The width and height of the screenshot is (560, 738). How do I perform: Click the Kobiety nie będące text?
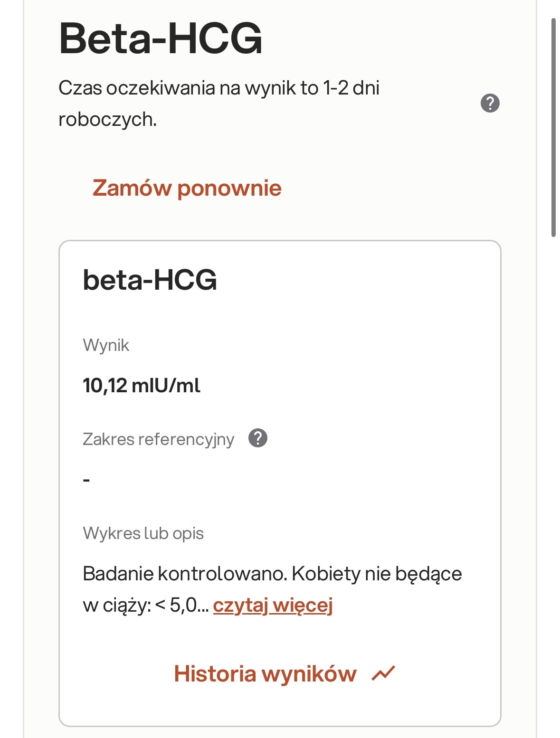point(377,574)
